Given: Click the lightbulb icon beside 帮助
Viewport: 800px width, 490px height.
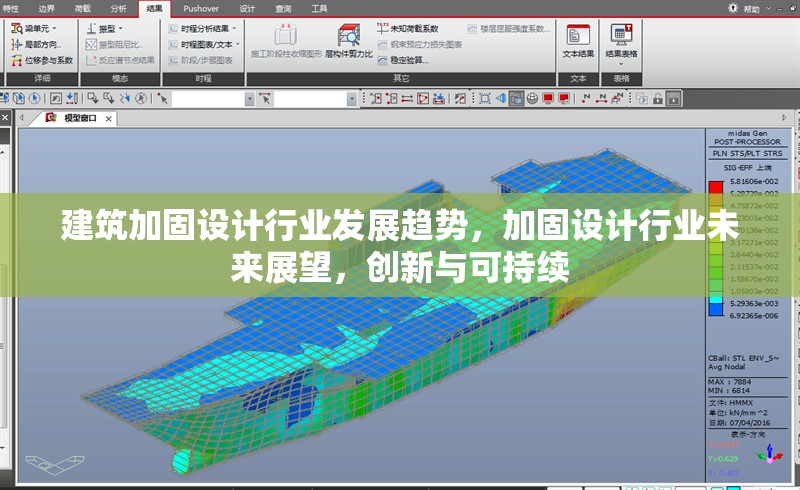Looking at the screenshot, I should [733, 8].
